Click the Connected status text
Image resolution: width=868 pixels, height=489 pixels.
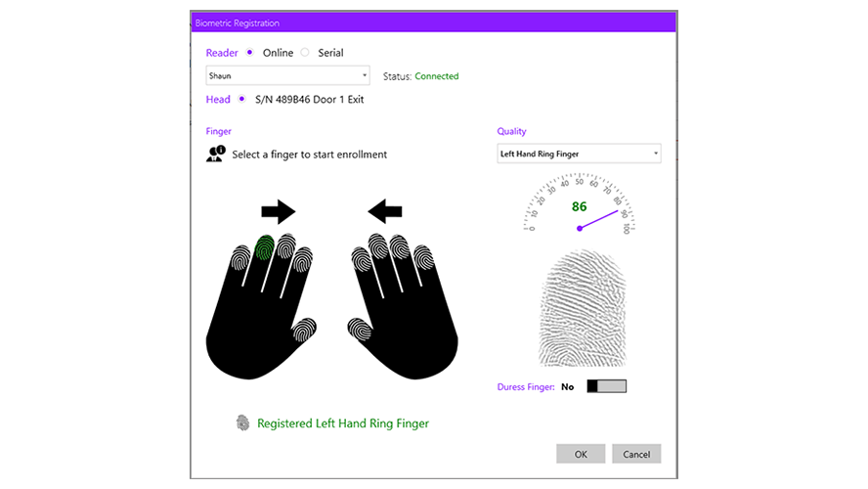pos(437,76)
